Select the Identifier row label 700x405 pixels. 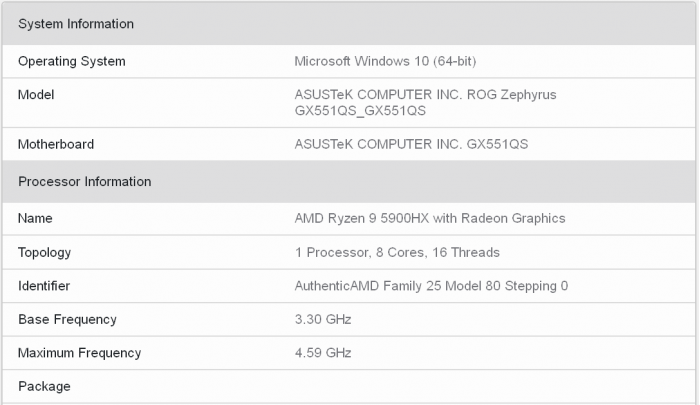pyautogui.click(x=44, y=286)
